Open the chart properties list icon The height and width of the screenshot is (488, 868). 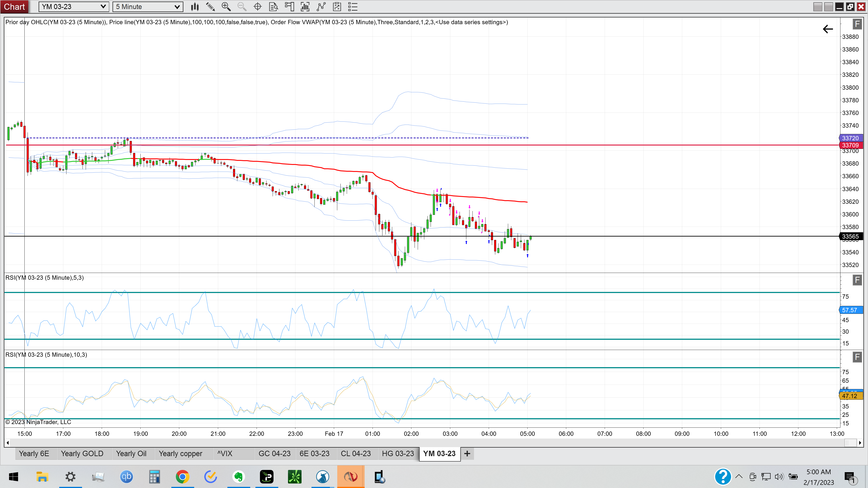pos(353,7)
